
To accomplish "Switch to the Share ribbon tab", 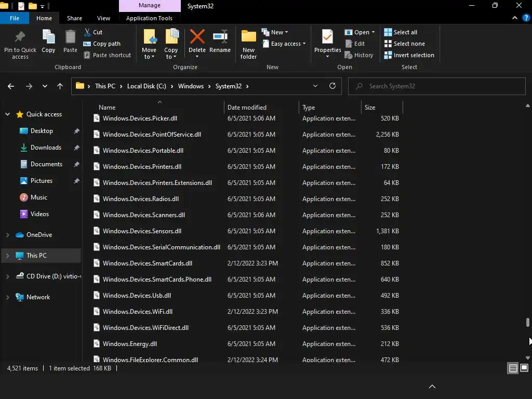I will (74, 18).
